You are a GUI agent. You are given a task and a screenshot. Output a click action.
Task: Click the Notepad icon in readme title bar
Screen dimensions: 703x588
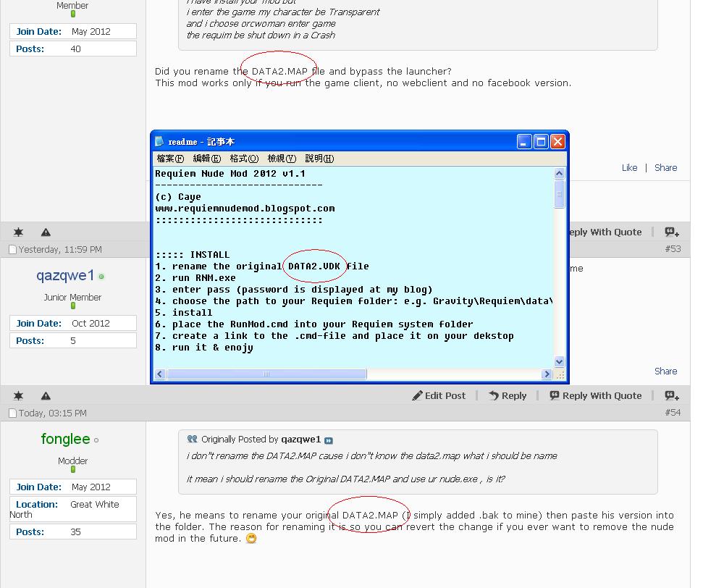click(x=160, y=142)
